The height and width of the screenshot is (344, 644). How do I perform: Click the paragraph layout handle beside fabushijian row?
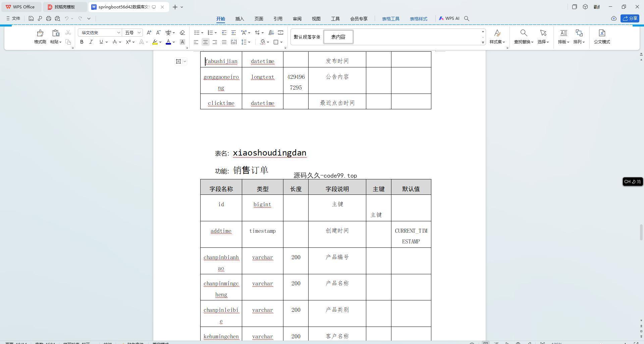tap(181, 61)
